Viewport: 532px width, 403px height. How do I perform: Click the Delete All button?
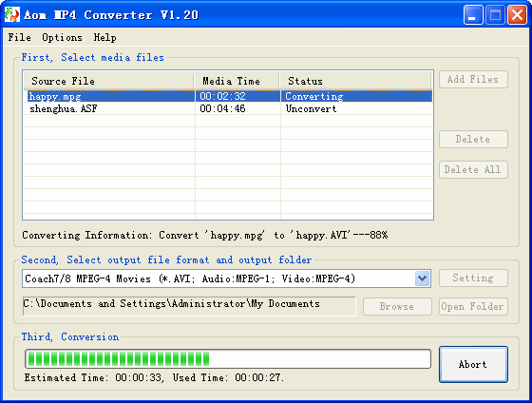pyautogui.click(x=473, y=169)
